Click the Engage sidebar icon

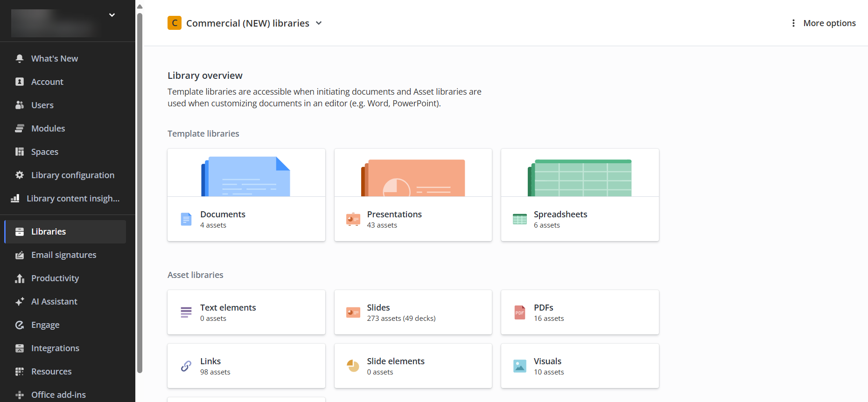point(20,325)
